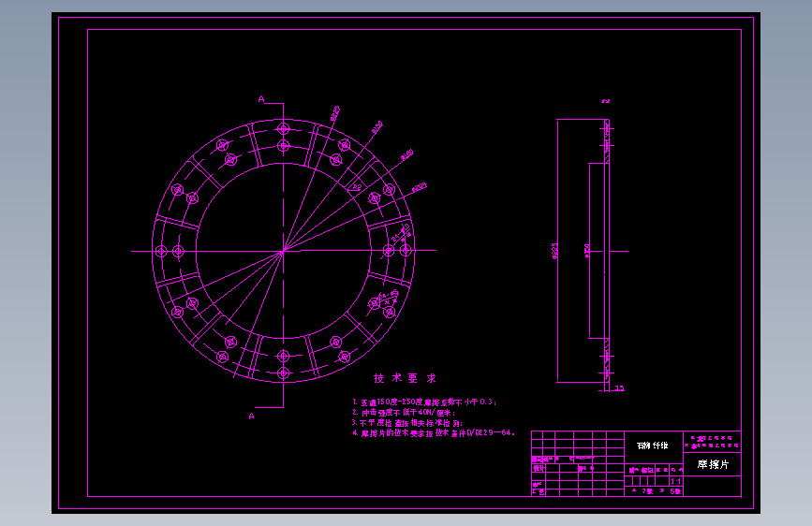This screenshot has height=526, width=812.
Task: Select note 2 mentioning 40N/厘米
Action: point(404,413)
